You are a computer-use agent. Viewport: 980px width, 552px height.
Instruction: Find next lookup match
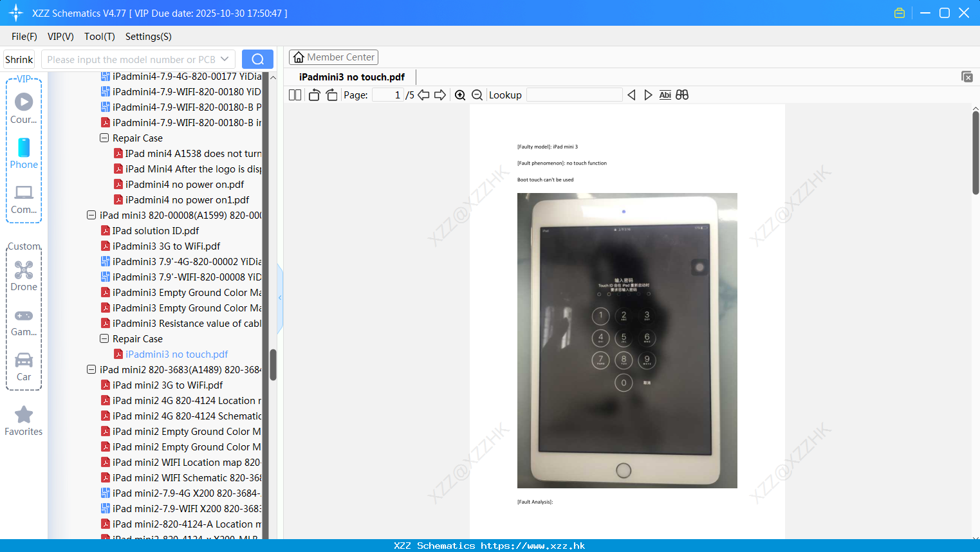click(648, 95)
